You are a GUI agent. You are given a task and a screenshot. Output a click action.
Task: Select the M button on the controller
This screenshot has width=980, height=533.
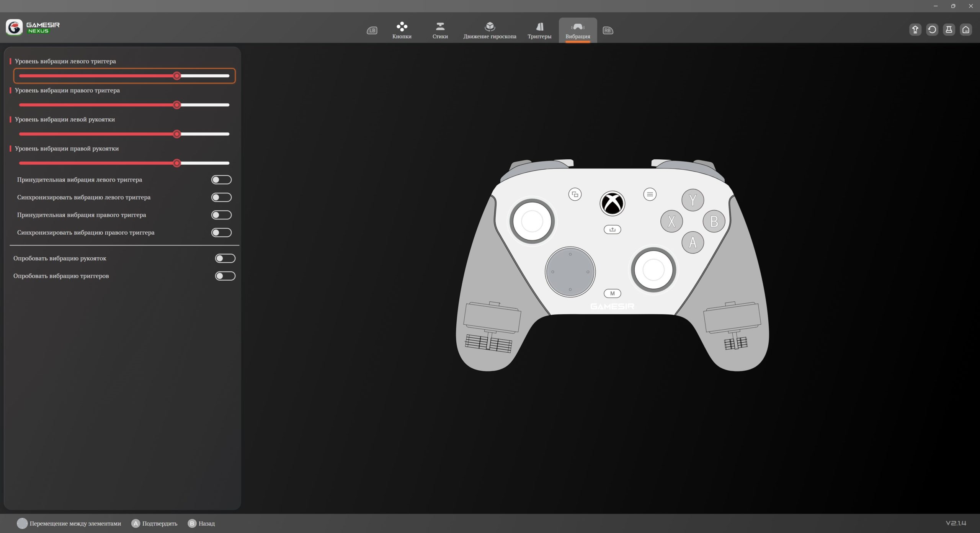[612, 293]
